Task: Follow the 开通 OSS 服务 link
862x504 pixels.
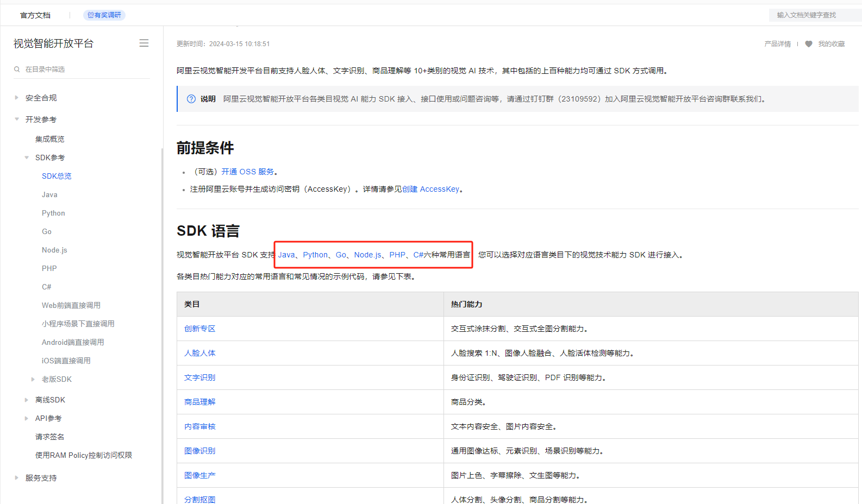Action: [x=248, y=172]
